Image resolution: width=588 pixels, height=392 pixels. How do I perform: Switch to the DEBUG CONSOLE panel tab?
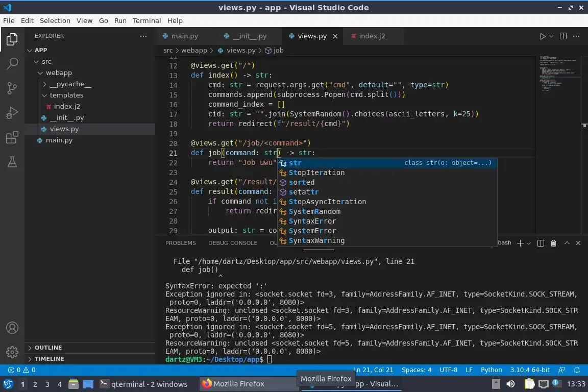(233, 243)
